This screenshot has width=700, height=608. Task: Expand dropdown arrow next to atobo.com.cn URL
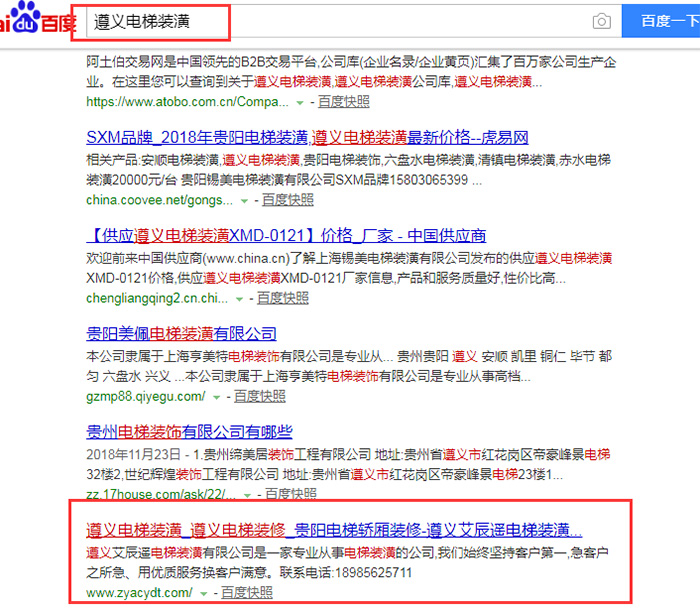[299, 103]
